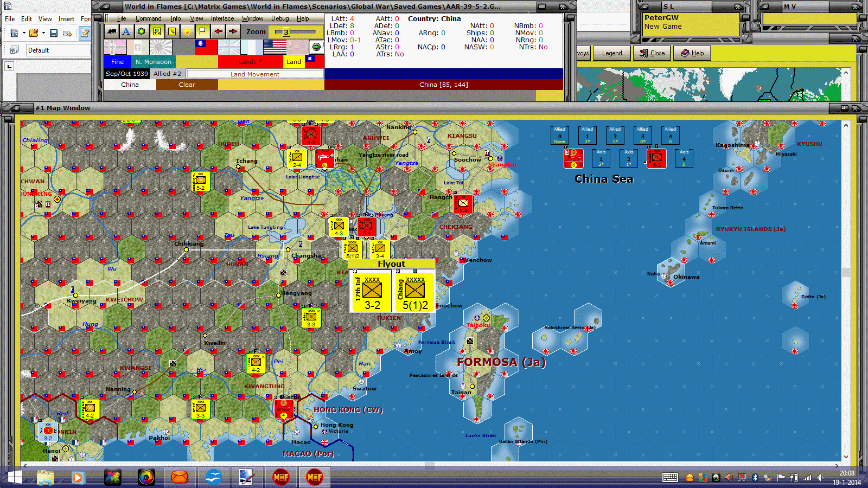868x488 pixels.
Task: Select the Axis 4 sea box
Action: (684, 158)
